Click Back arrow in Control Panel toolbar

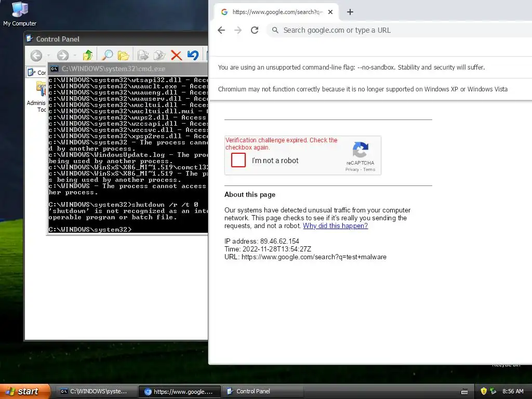click(36, 55)
